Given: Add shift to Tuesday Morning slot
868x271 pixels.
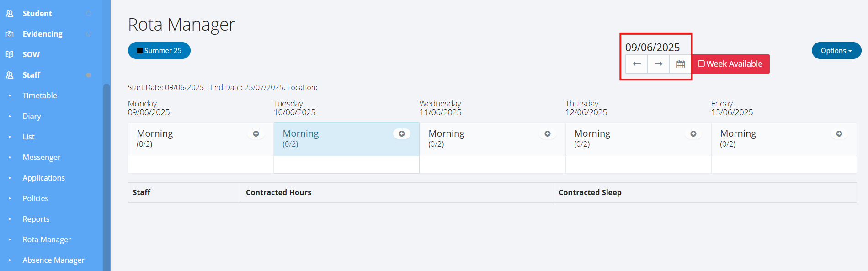Looking at the screenshot, I should point(402,134).
